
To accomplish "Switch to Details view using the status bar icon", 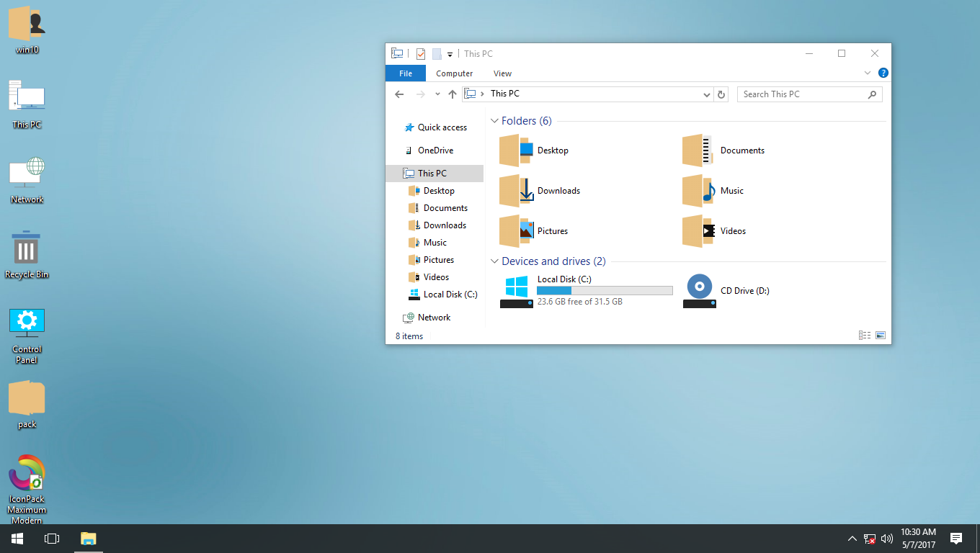I will point(864,335).
